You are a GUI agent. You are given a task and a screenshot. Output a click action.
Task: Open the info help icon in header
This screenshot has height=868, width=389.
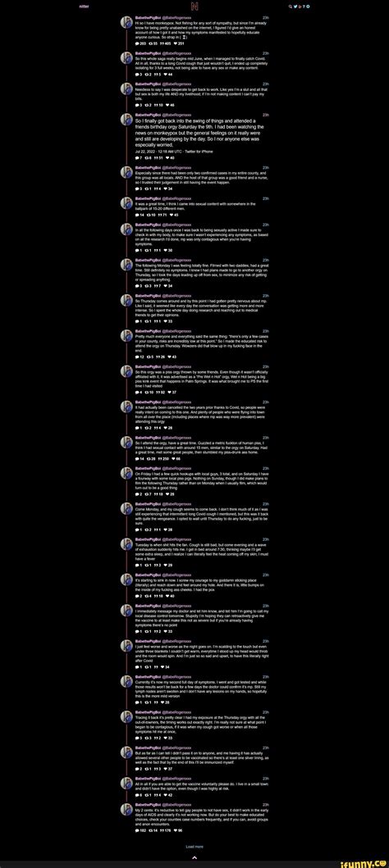[x=304, y=7]
